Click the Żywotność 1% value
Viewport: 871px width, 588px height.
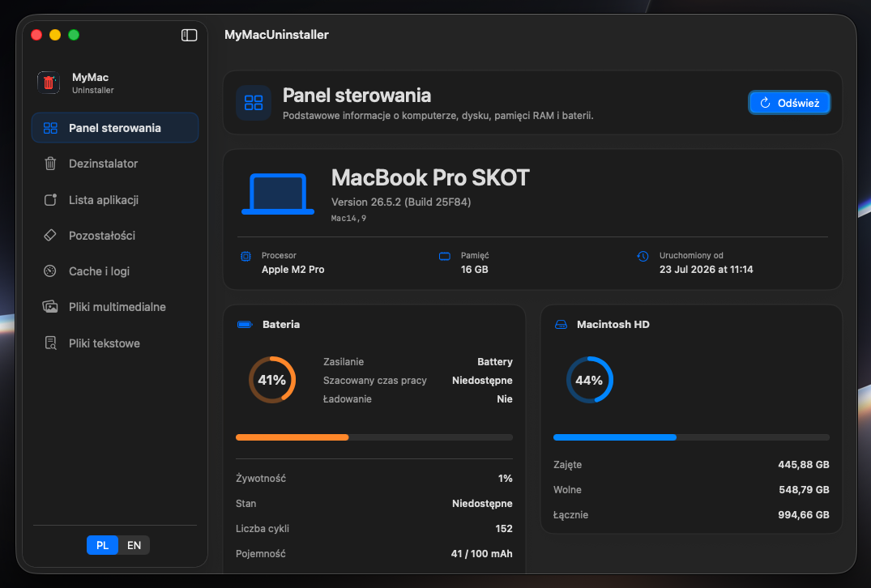[505, 478]
